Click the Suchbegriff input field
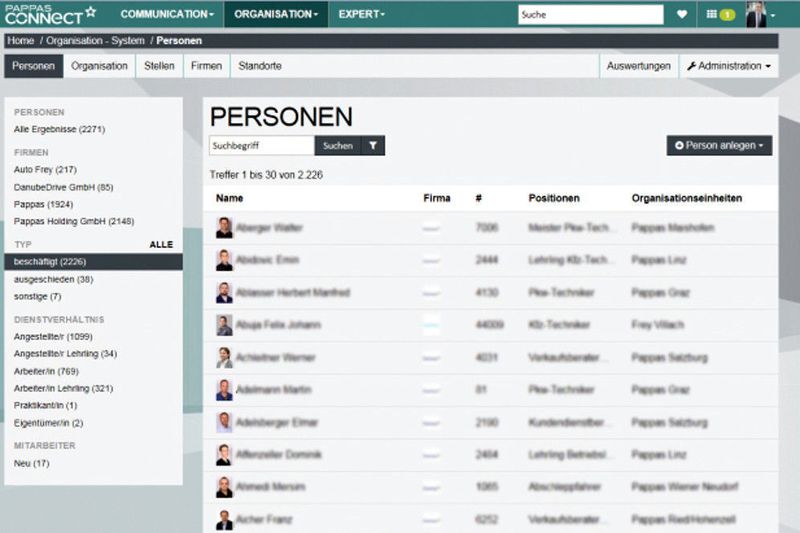 click(x=262, y=145)
